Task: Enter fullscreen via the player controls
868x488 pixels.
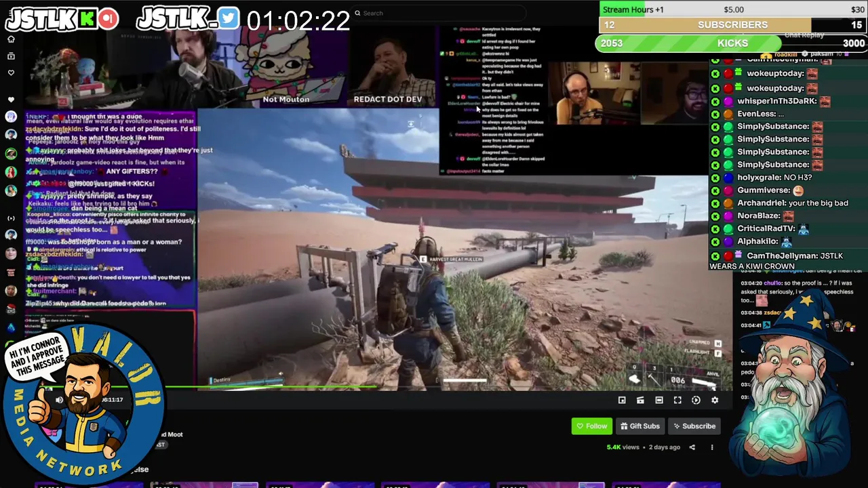Action: point(677,400)
